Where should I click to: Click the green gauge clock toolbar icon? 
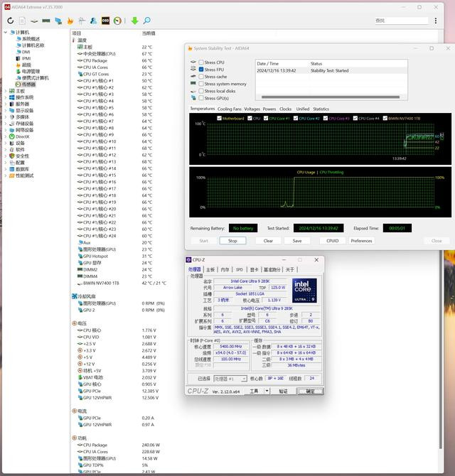[117, 21]
